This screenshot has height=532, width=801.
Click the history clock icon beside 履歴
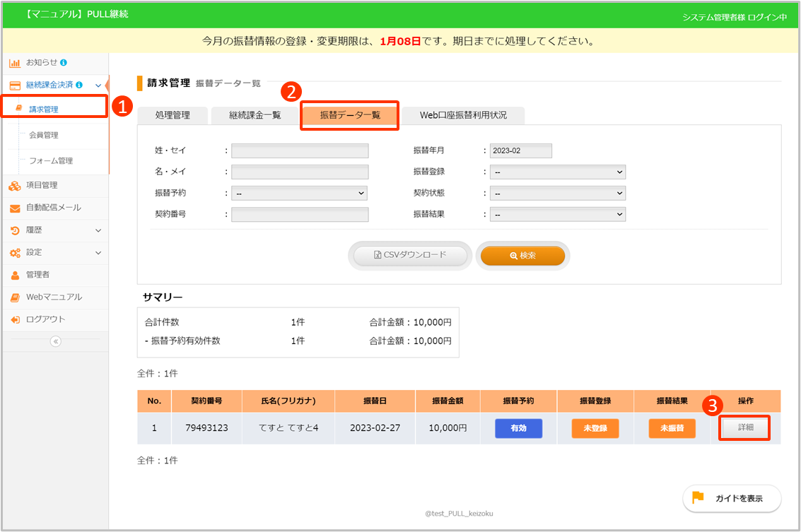[14, 230]
